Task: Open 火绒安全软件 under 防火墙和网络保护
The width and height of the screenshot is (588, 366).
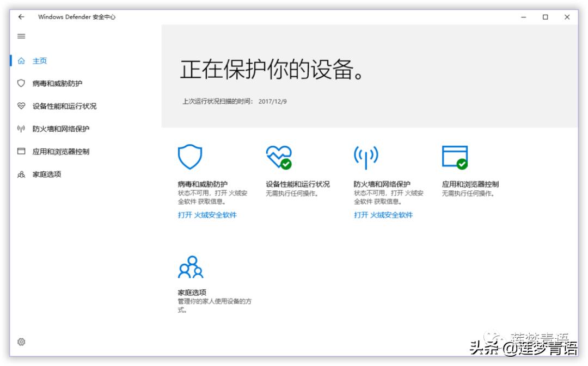Action: [383, 215]
